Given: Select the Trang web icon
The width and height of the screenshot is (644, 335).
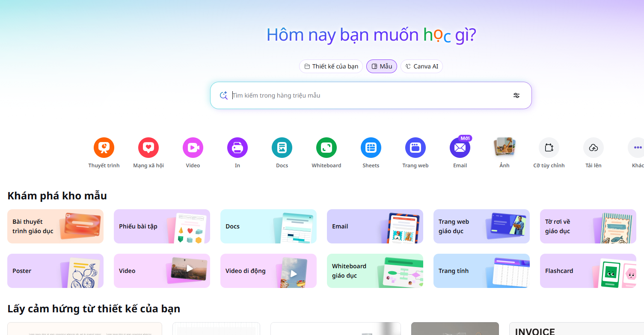Looking at the screenshot, I should click(x=415, y=148).
